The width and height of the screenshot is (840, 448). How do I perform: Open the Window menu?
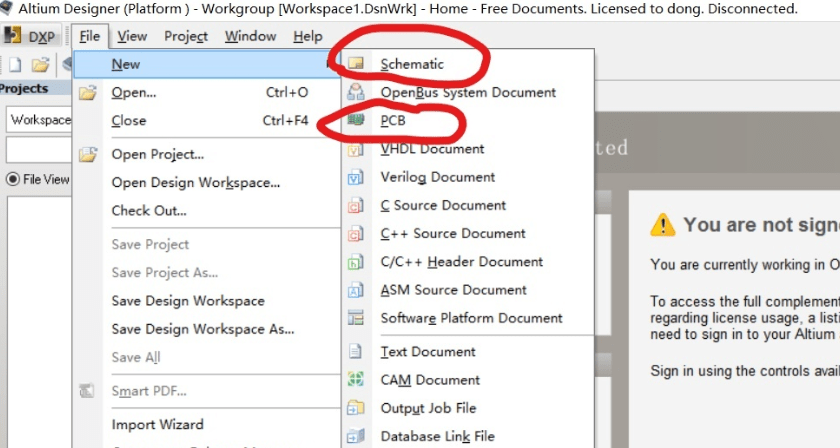[x=250, y=37]
